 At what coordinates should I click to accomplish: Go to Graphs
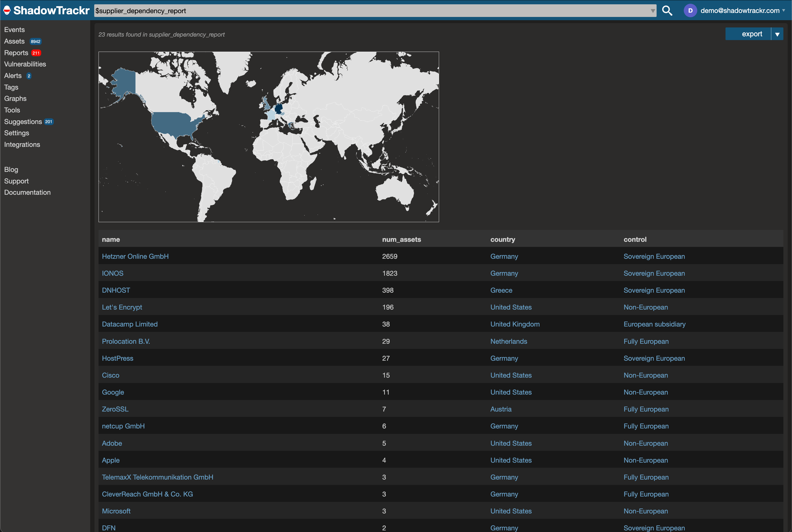(x=15, y=99)
